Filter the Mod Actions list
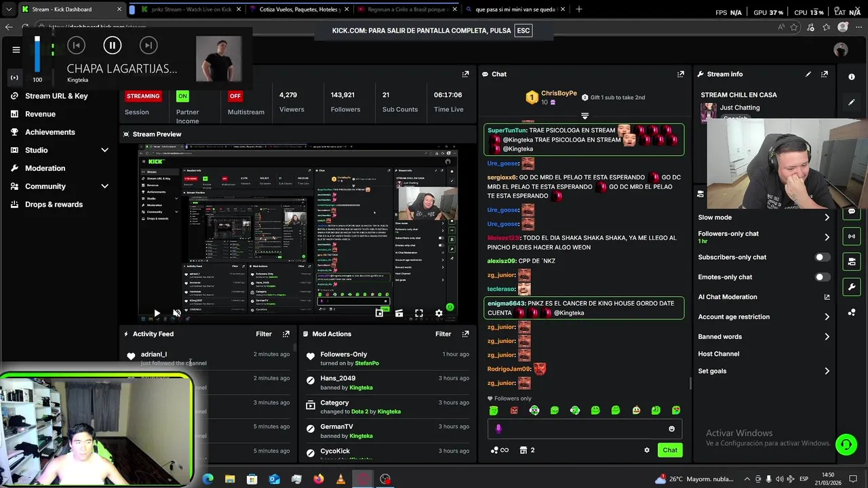Image resolution: width=868 pixels, height=488 pixels. click(443, 334)
